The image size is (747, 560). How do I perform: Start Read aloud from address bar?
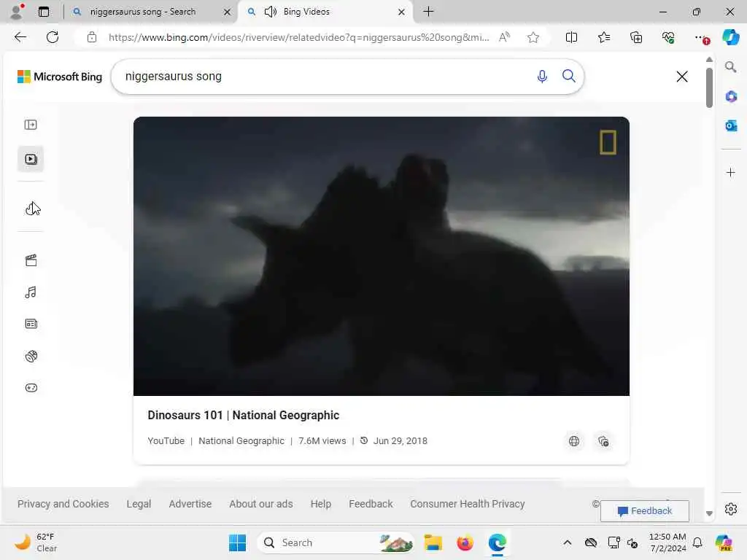[505, 37]
